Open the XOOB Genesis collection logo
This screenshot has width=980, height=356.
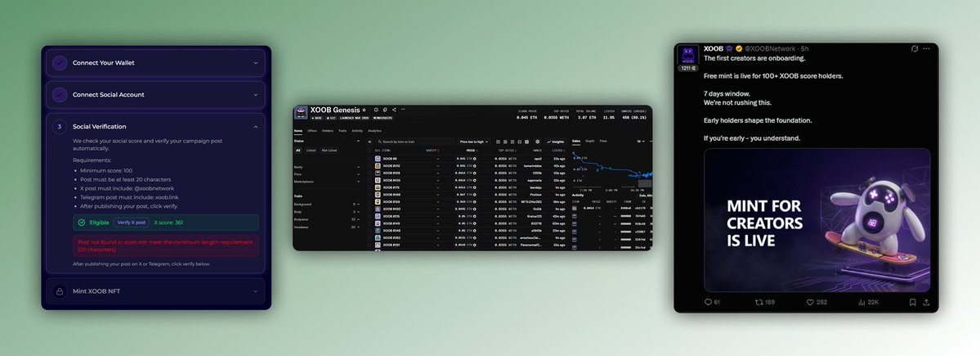coord(301,112)
